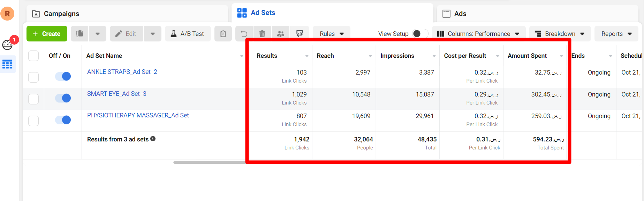Turn off the ANKLE STRAPS ad set
The height and width of the screenshot is (201, 644).
point(63,76)
